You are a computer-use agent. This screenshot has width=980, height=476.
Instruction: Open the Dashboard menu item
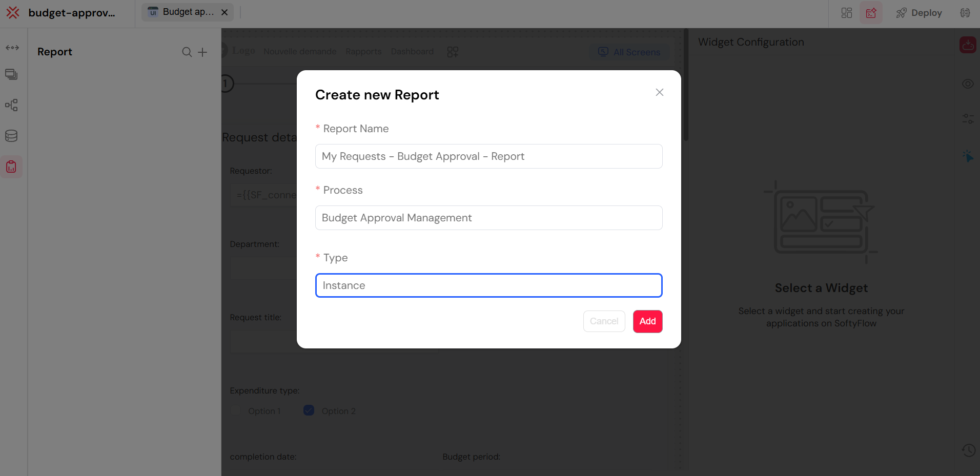pyautogui.click(x=412, y=51)
